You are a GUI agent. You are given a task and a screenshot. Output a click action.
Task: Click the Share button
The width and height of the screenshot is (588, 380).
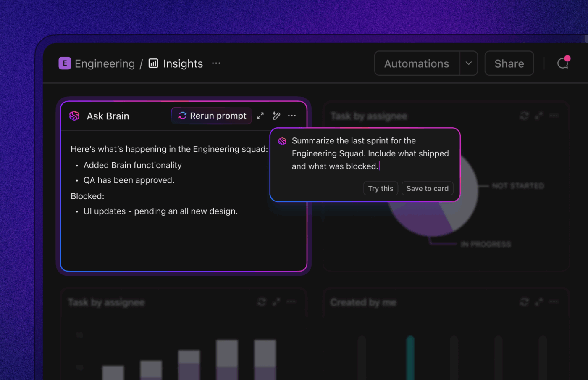click(509, 63)
